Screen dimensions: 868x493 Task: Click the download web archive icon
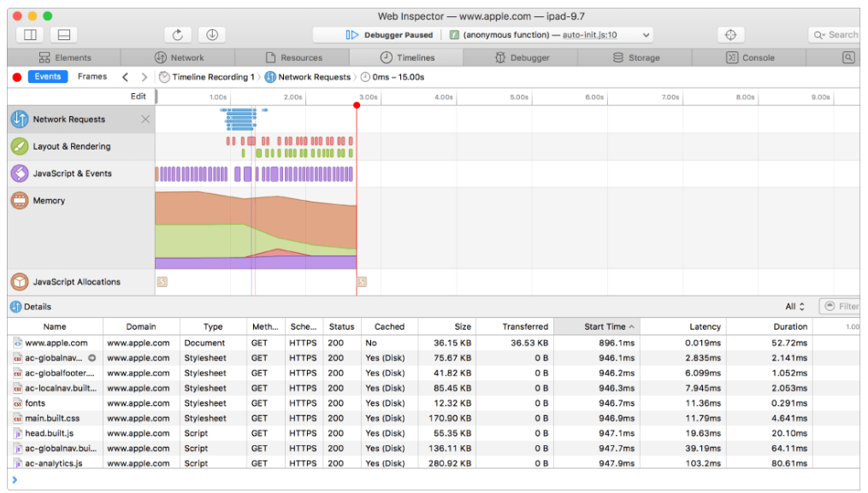pos(212,35)
